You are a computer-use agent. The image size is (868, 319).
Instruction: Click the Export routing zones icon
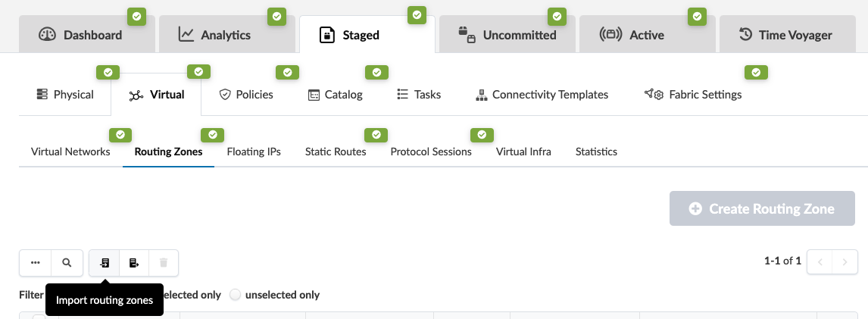[x=134, y=263]
